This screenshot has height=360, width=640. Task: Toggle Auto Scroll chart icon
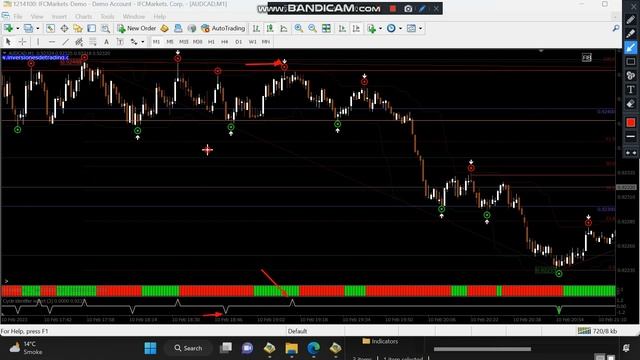[342, 28]
